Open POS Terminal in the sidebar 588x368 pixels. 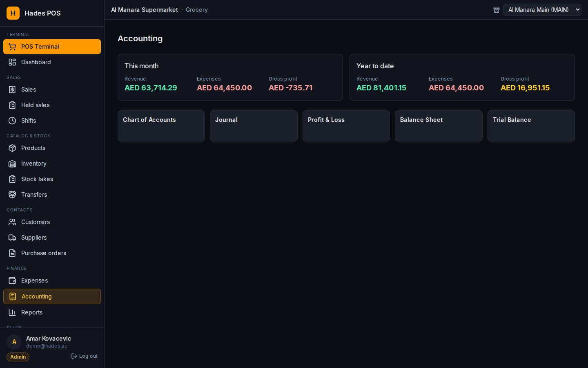click(52, 47)
